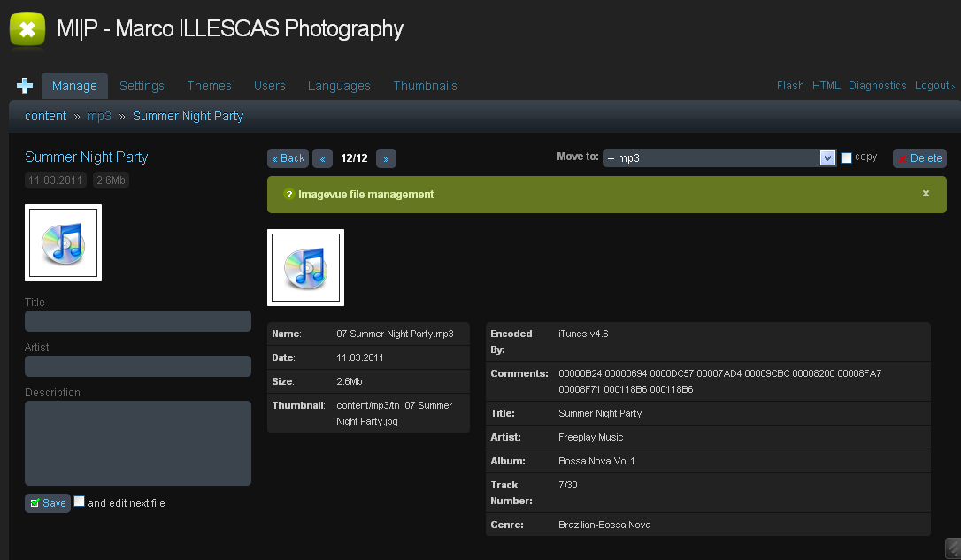Click sidebar iTunes music thumbnail

pyautogui.click(x=63, y=243)
